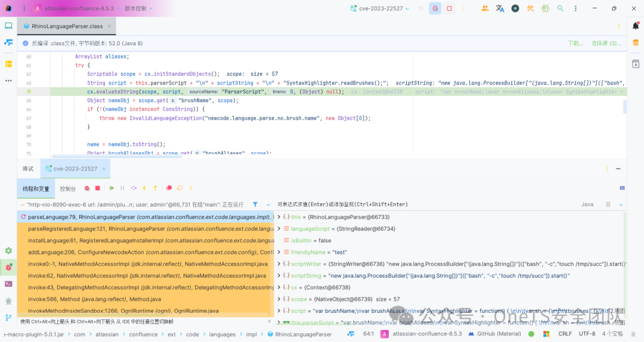Select invokeMethodInsideSandbox:1266 OgnlRuntime frame
This screenshot has height=342, width=644.
(145, 311)
